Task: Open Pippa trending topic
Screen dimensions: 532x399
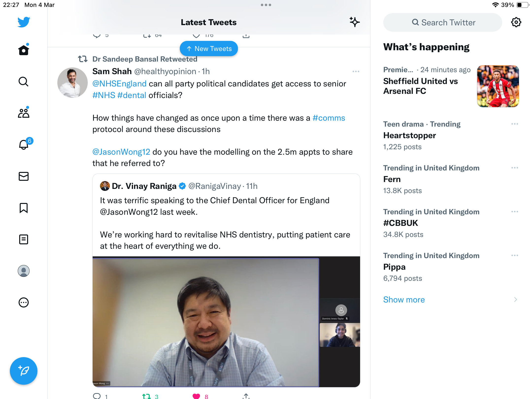Action: coord(394,267)
